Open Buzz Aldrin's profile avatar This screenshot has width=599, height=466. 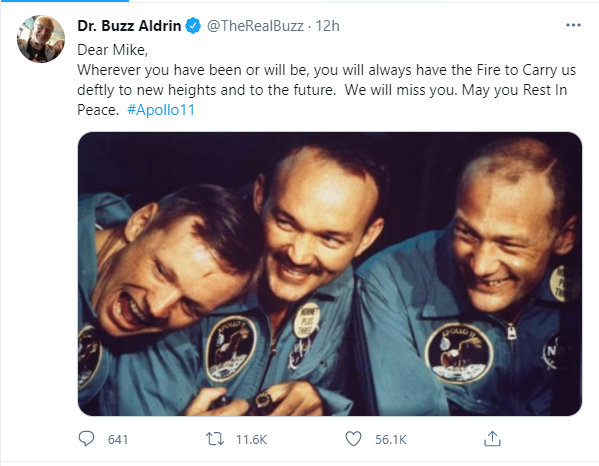(41, 39)
